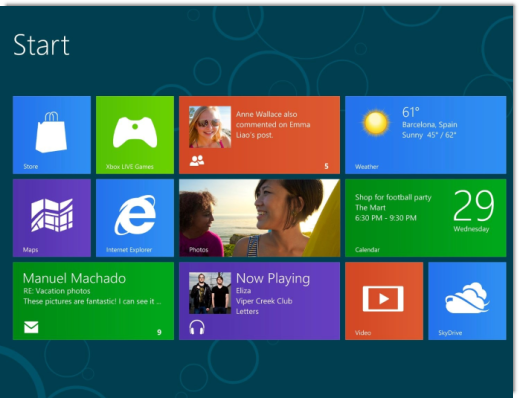Click the People icon on orange tile
The width and height of the screenshot is (519, 398).
[x=197, y=161]
